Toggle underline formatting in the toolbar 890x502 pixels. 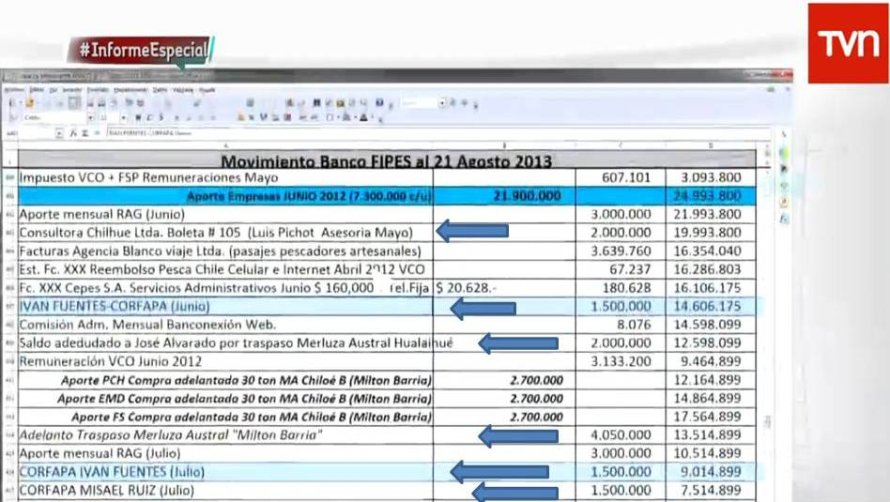161,118
